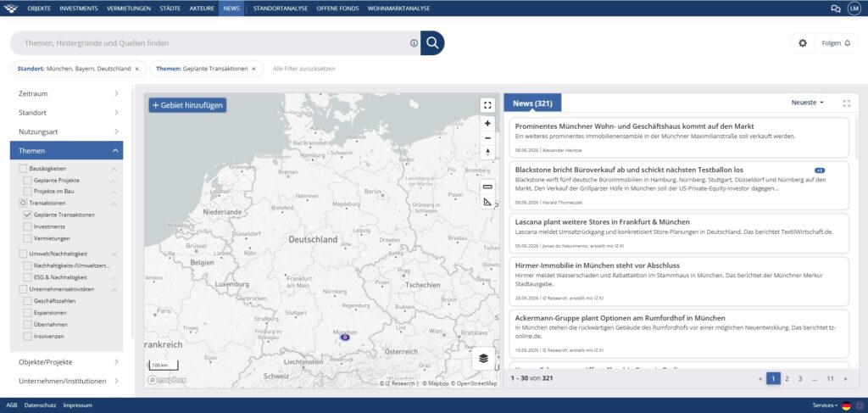This screenshot has height=413, width=868.
Task: Toggle map fullscreen icon
Action: [x=487, y=105]
